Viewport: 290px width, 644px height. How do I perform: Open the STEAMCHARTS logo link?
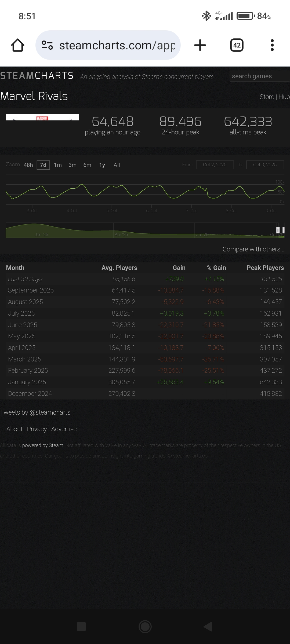point(37,76)
